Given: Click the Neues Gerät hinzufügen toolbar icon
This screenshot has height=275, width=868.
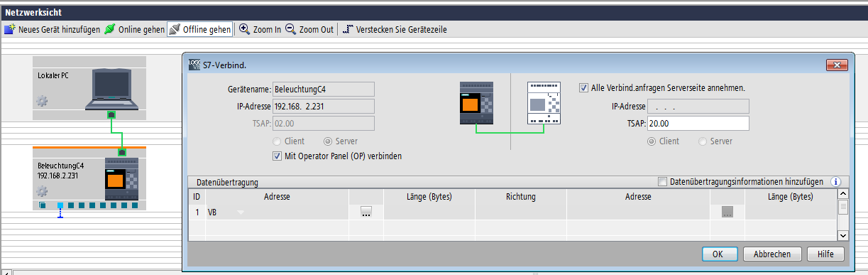Looking at the screenshot, I should point(10,30).
